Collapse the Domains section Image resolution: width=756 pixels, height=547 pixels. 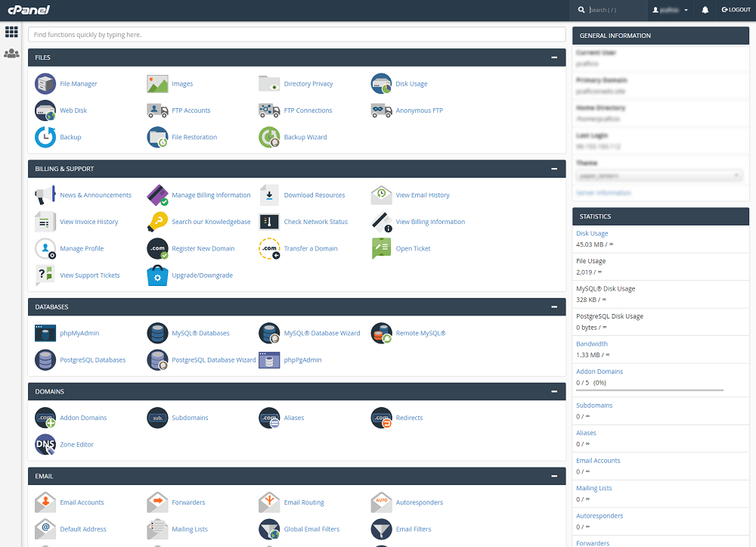click(x=554, y=392)
